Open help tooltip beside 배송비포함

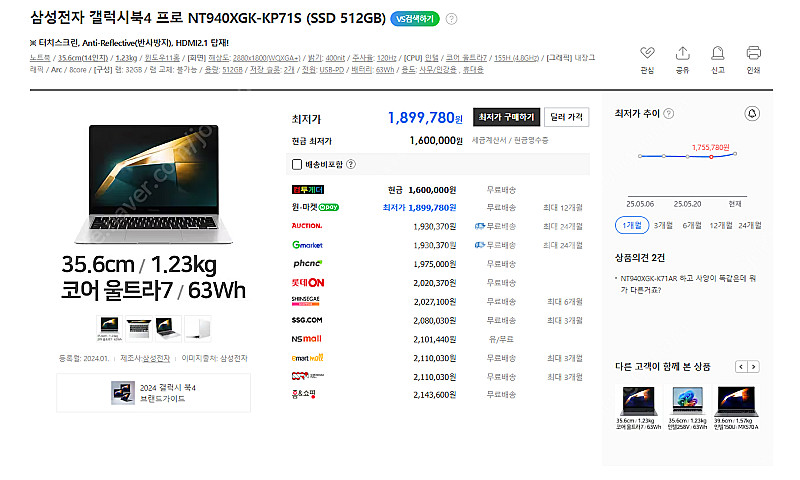[x=351, y=164]
